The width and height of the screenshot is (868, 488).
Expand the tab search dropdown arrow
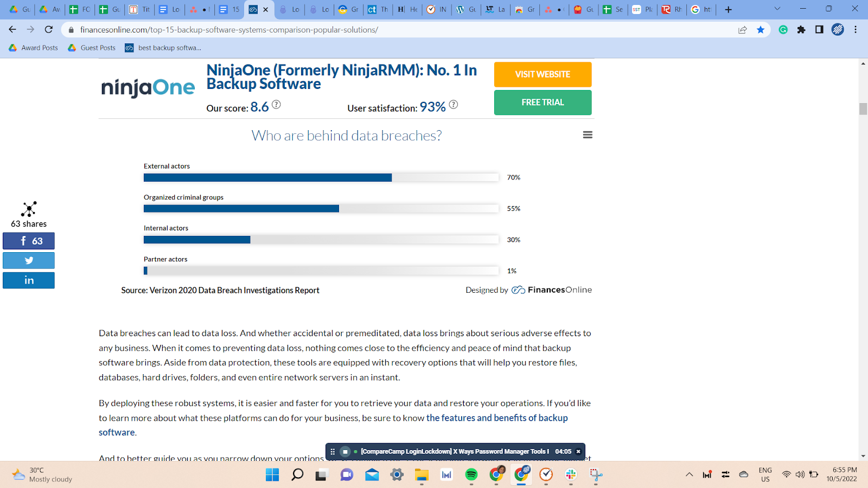click(777, 9)
